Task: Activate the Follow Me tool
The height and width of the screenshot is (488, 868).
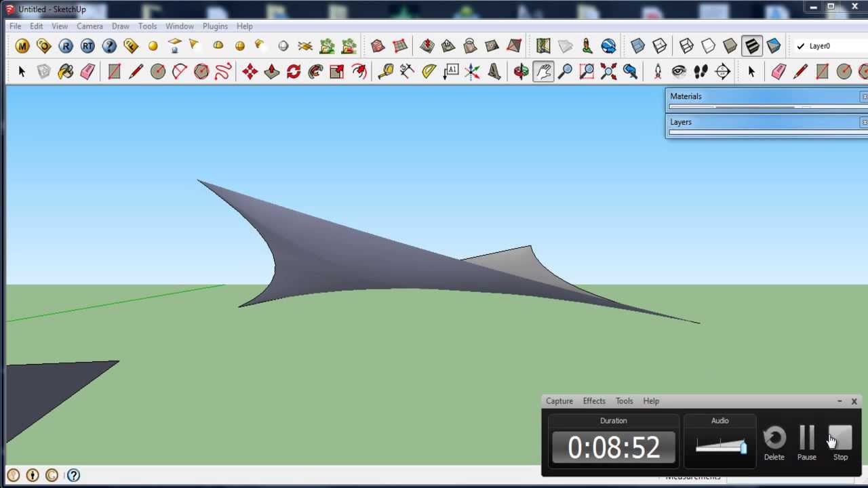Action: point(315,71)
